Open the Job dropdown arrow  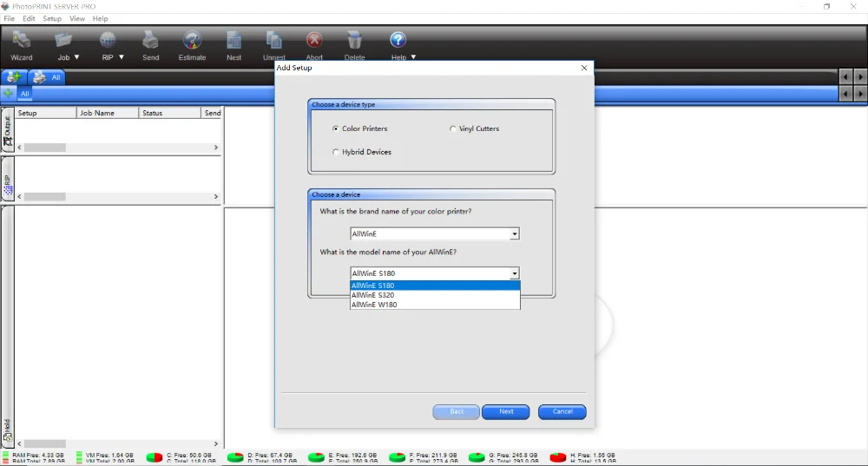click(76, 57)
